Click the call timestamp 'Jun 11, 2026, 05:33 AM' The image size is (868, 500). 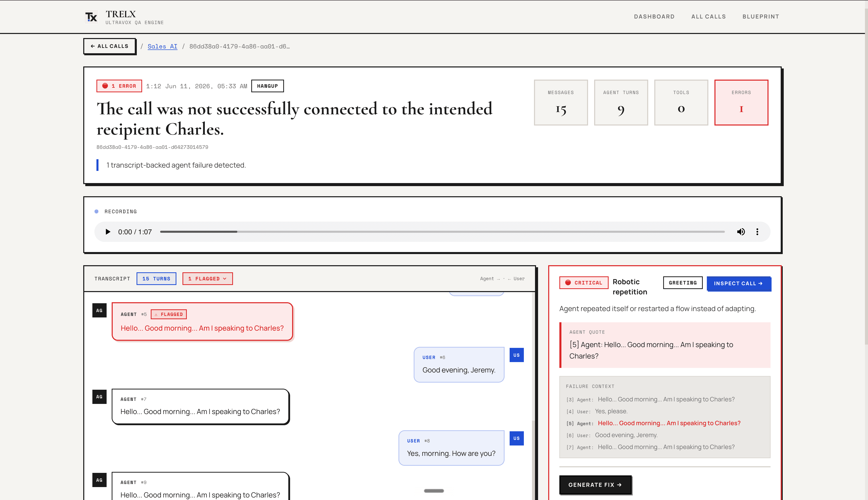click(x=206, y=86)
